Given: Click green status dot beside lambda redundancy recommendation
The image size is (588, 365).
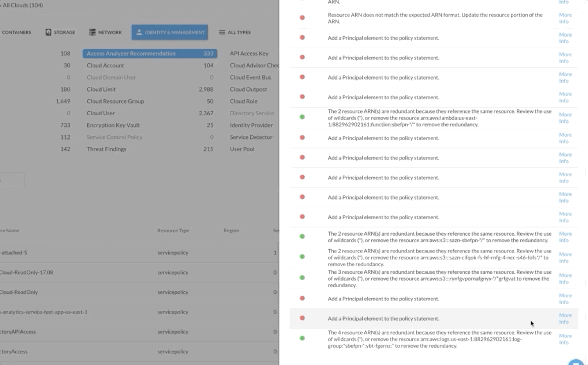Looking at the screenshot, I should 302,117.
